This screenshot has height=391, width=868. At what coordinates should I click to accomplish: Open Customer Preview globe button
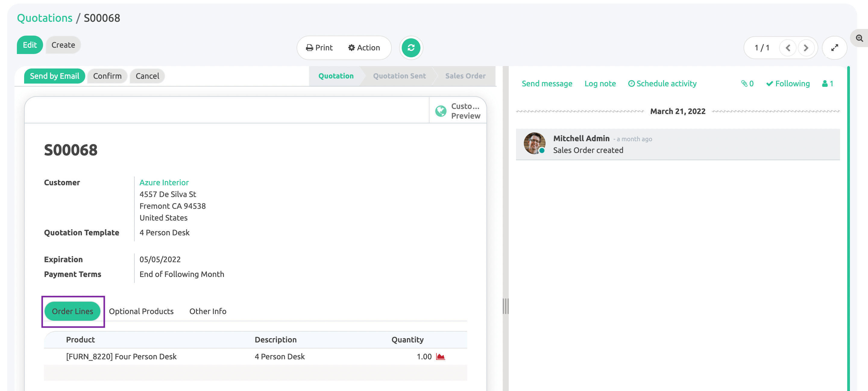(x=458, y=111)
